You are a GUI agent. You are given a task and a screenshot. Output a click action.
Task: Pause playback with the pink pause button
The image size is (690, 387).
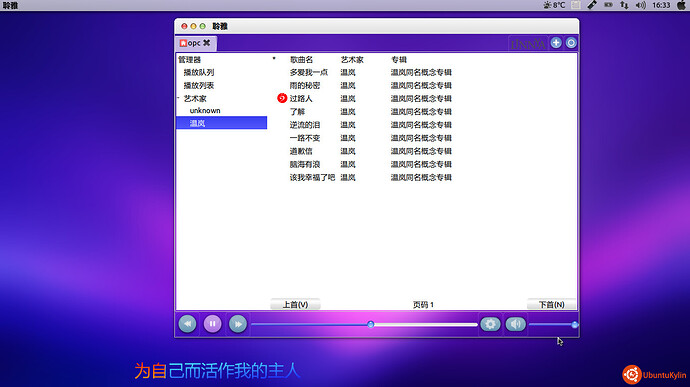point(213,324)
